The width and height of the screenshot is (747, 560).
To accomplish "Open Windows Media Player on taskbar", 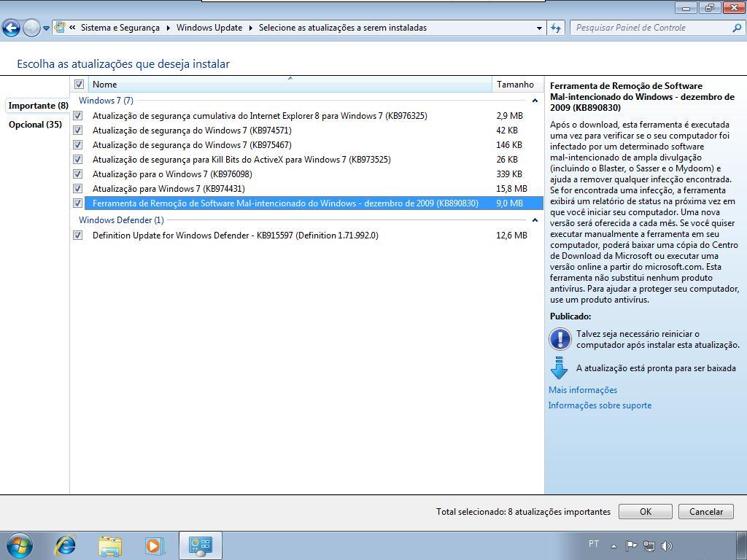I will tap(155, 545).
